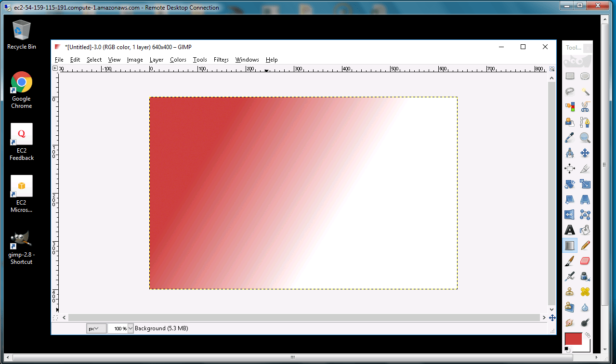
Task: Switch to the Pencil tool
Action: tap(585, 246)
